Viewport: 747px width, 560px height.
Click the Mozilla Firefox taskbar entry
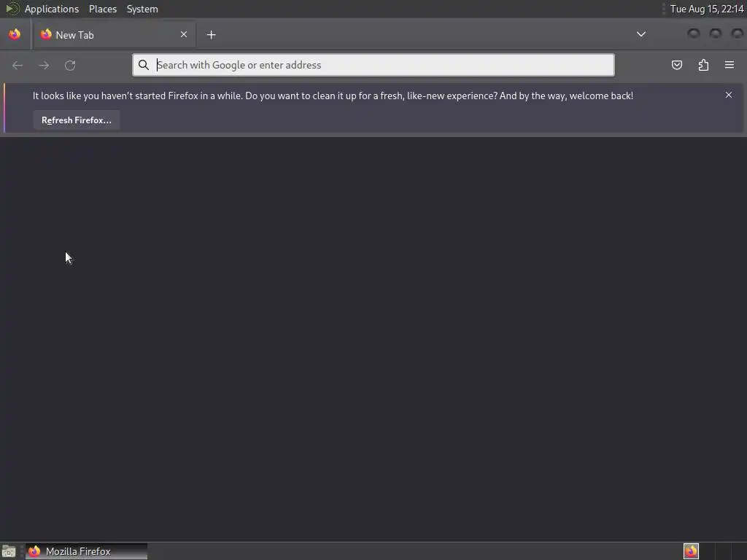click(x=86, y=551)
